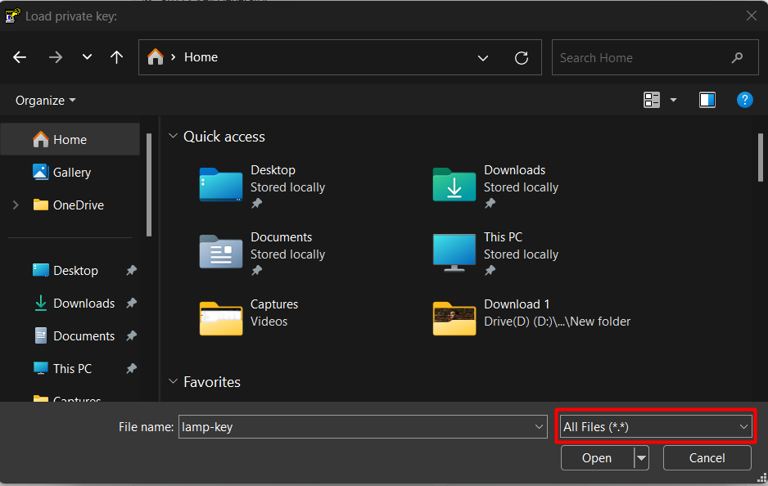Click the Search Home field
This screenshot has width=768, height=486.
pos(655,57)
